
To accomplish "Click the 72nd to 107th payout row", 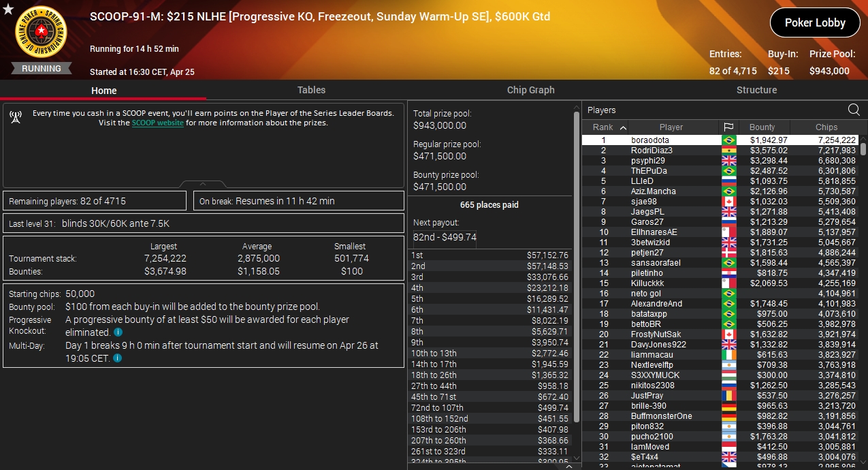I will (x=490, y=407).
